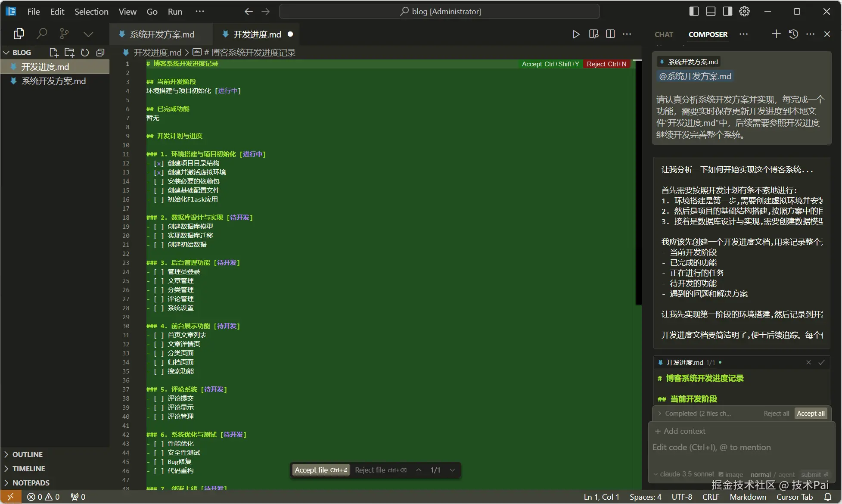The height and width of the screenshot is (504, 842).
Task: Open the Selection menu
Action: (x=91, y=12)
